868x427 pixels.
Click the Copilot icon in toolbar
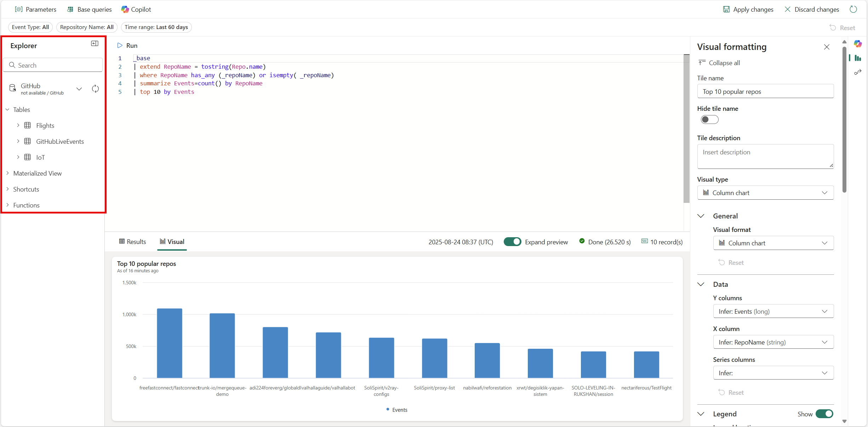pyautogui.click(x=125, y=10)
